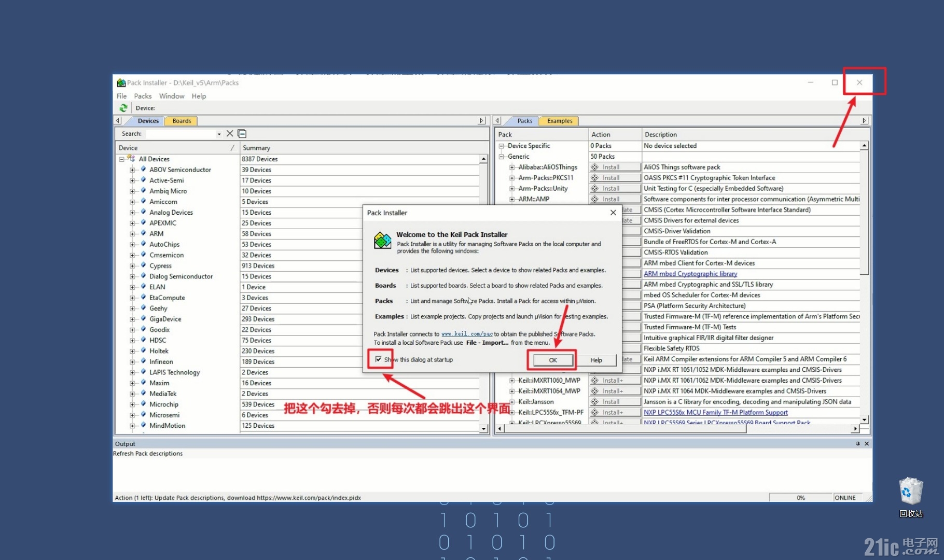Click the All Devices tree icon

pyautogui.click(x=131, y=159)
